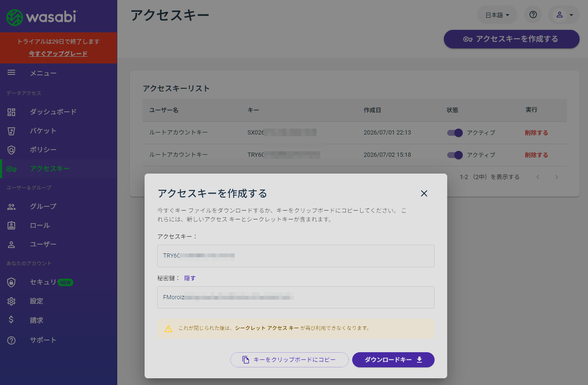The width and height of the screenshot is (588, 385).
Task: Click ルートアカウントキー in TRY6C row
Action: 179,155
